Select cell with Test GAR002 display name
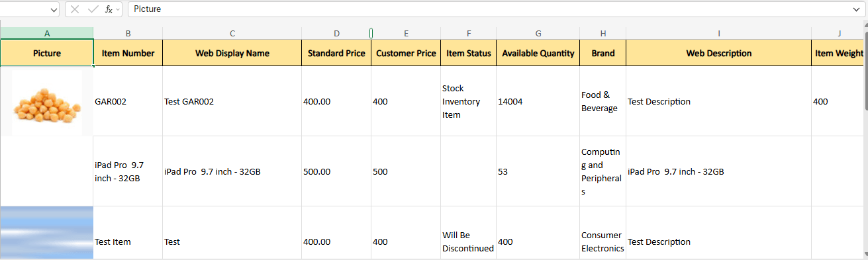This screenshot has width=868, height=260. [232, 101]
